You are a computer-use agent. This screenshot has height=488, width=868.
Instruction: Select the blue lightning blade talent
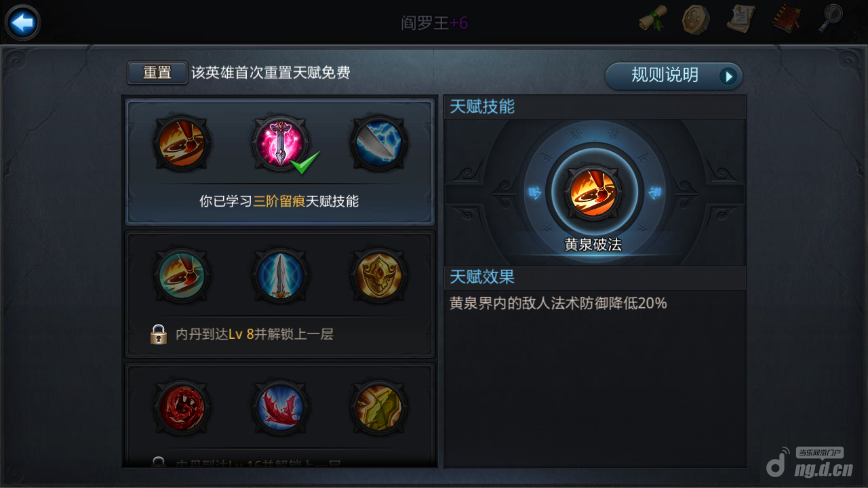click(x=379, y=144)
